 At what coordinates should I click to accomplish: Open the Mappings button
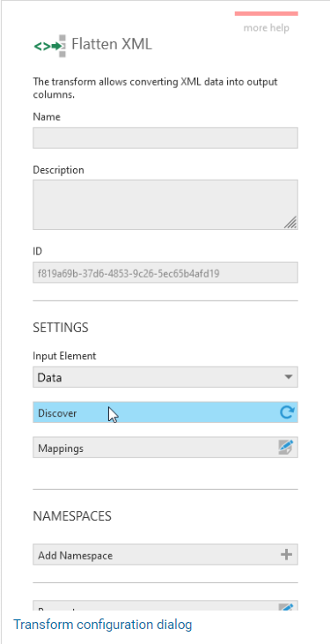tap(165, 448)
